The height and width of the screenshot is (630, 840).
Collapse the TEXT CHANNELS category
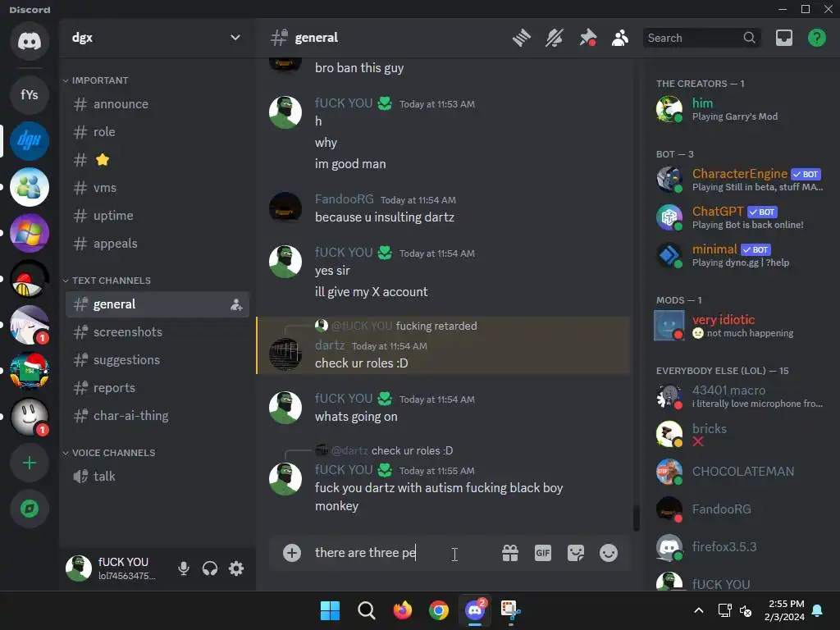(x=107, y=281)
